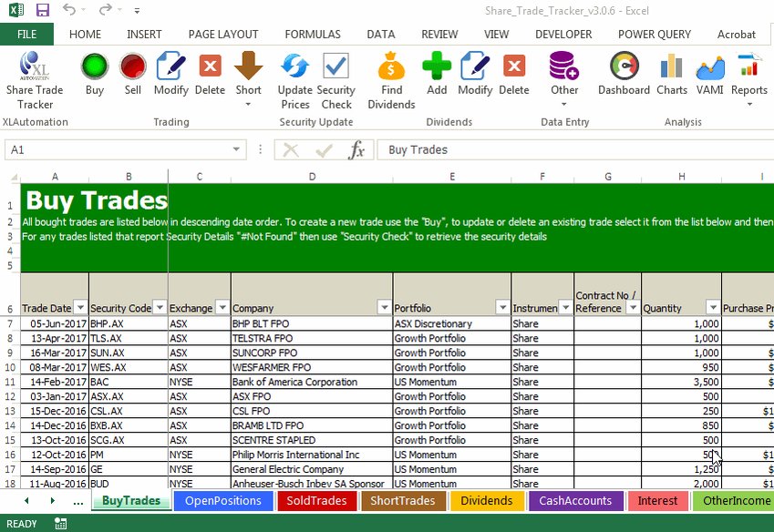Click Modify in the Dividends group

tap(475, 66)
